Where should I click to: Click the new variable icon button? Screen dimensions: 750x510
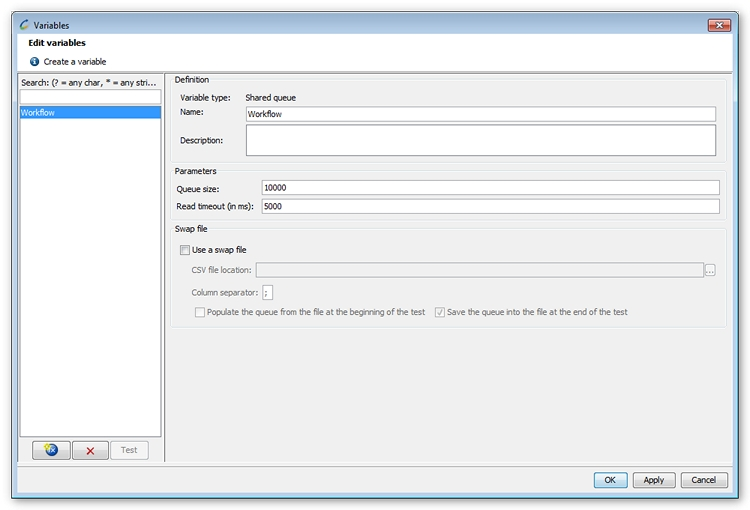click(x=51, y=450)
